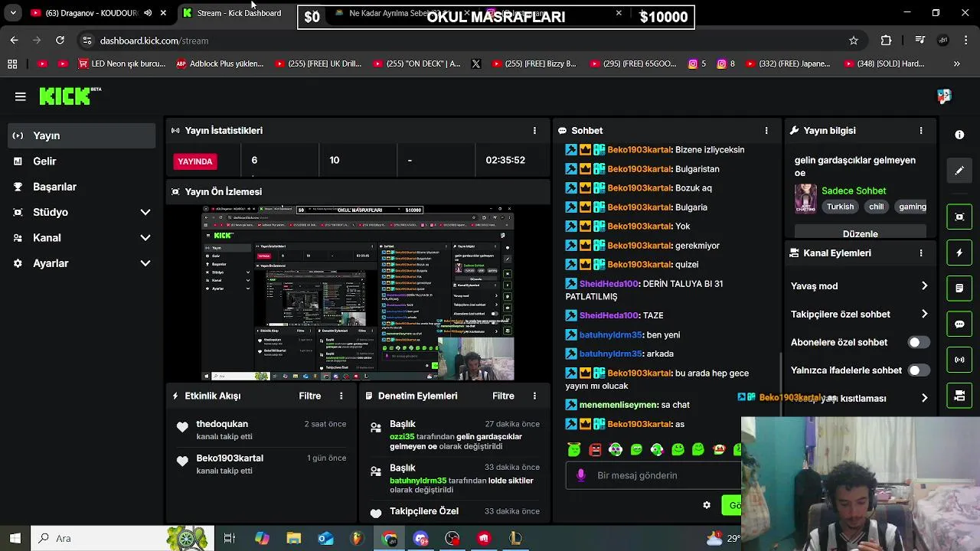Toggle the channel actions icon in right rail
980x551 pixels.
959,396
